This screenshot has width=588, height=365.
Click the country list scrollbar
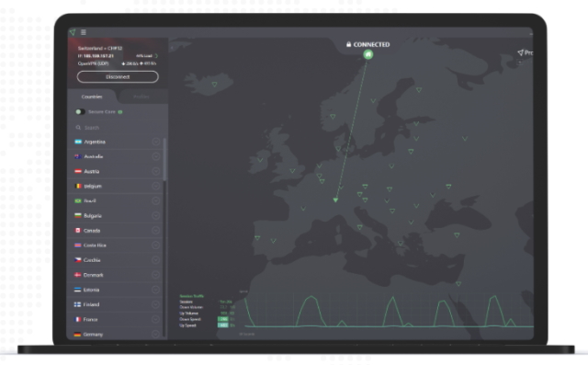coord(164,159)
